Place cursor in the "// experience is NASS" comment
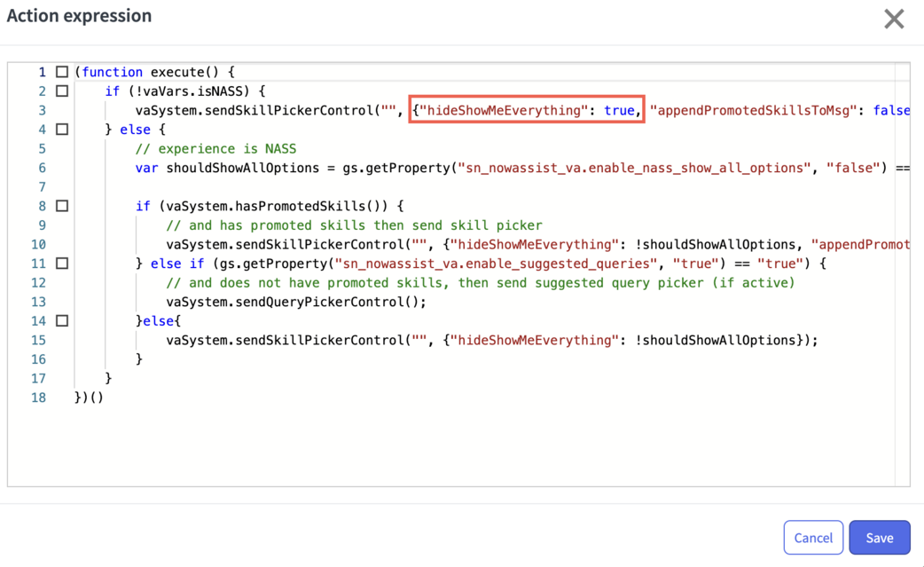Screen dimensions: 924x567 (x=215, y=148)
